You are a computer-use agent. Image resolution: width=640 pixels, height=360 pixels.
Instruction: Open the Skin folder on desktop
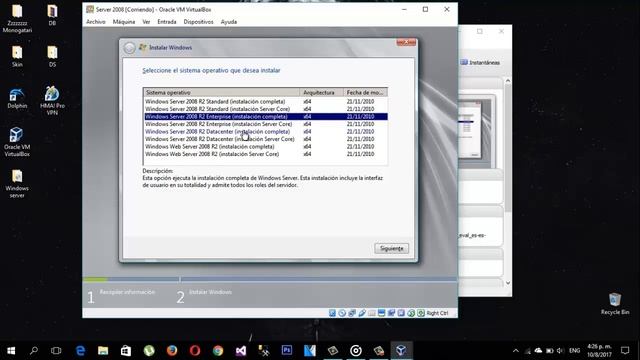[17, 56]
